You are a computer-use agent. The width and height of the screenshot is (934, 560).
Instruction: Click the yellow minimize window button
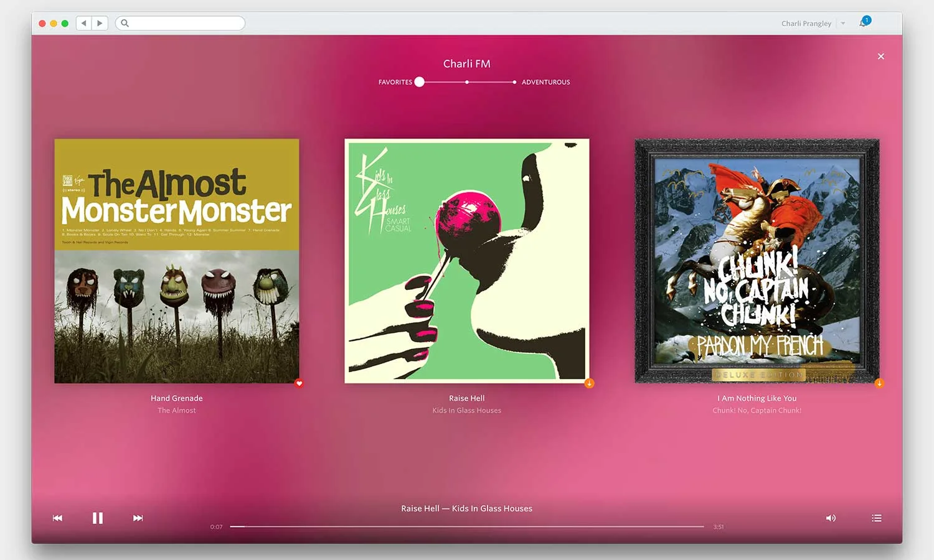coord(54,24)
